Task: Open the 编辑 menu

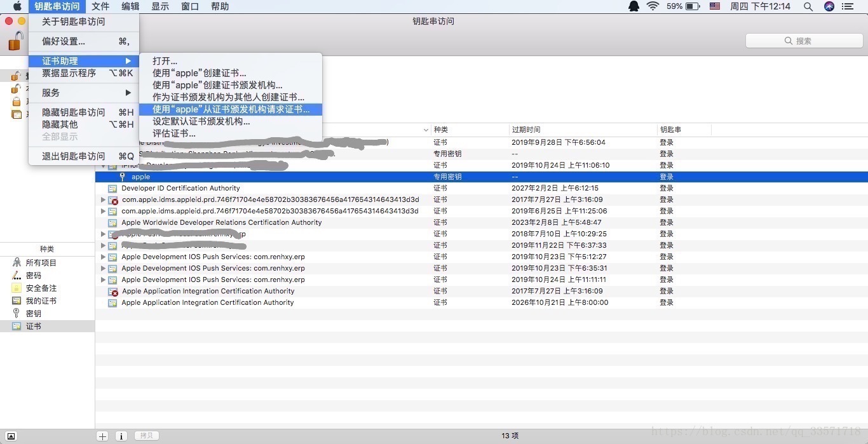Action: point(130,6)
